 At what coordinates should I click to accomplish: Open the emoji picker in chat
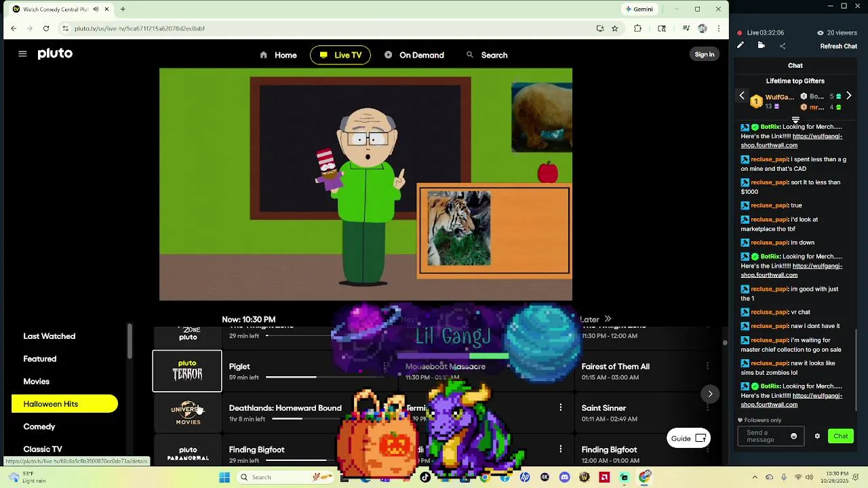pyautogui.click(x=794, y=436)
